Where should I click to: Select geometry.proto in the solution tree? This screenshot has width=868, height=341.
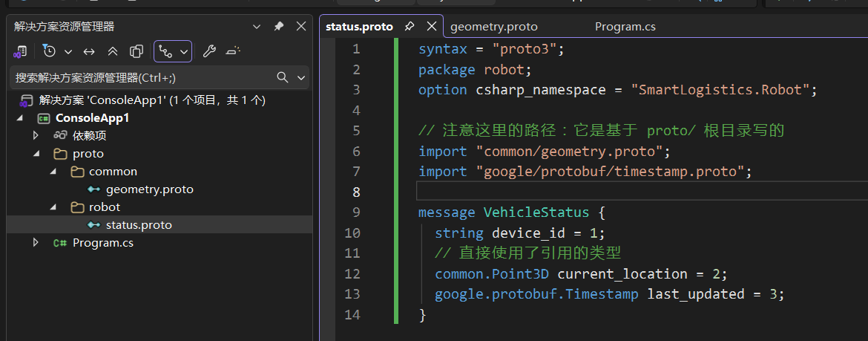149,189
